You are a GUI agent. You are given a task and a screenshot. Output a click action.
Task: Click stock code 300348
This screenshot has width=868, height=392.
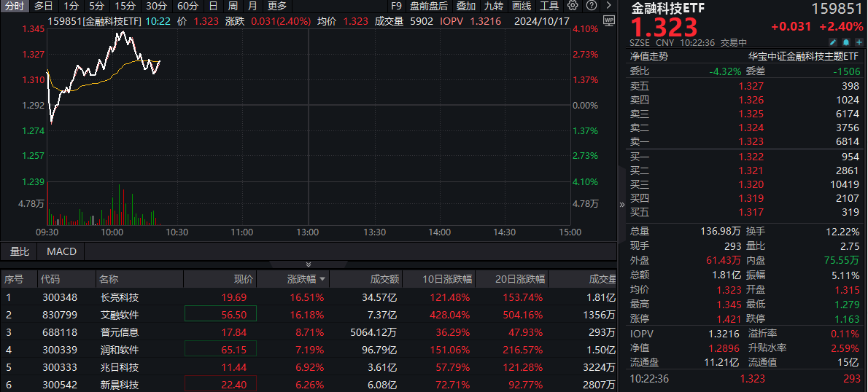coord(60,297)
